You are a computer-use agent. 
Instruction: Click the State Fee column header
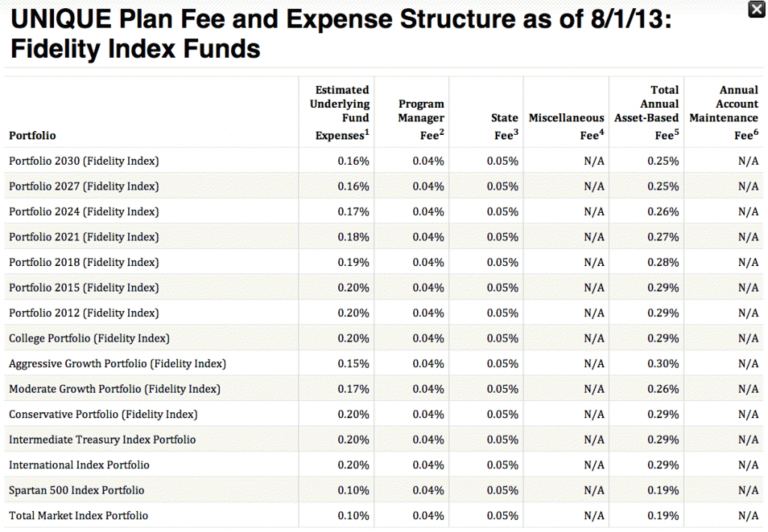[x=505, y=127]
